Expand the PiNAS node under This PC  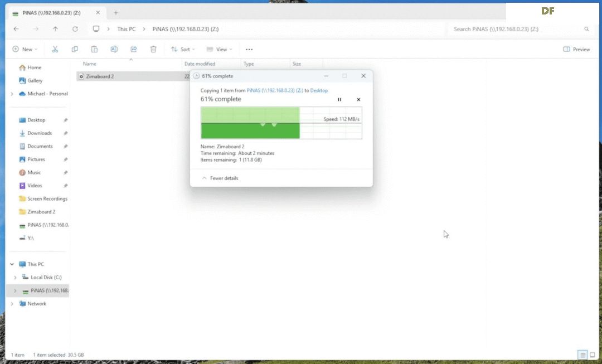[x=15, y=290]
